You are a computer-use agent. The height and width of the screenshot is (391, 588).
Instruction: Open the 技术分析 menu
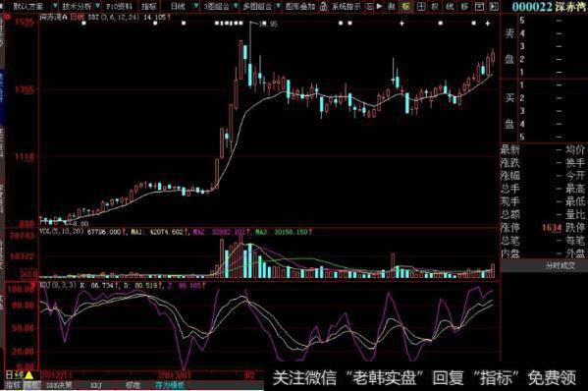77,6
